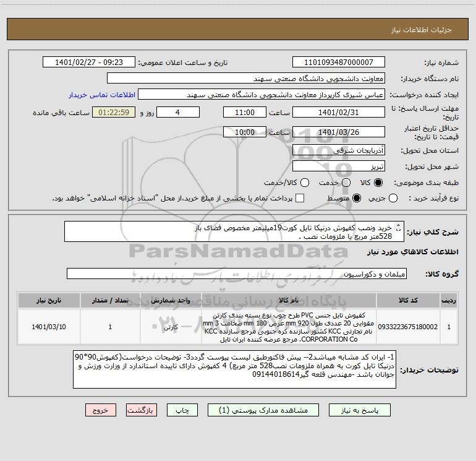This screenshot has width=476, height=461.
Task: Click the announcement date field 1401/02/27 - 09:23
Action: click(x=89, y=62)
